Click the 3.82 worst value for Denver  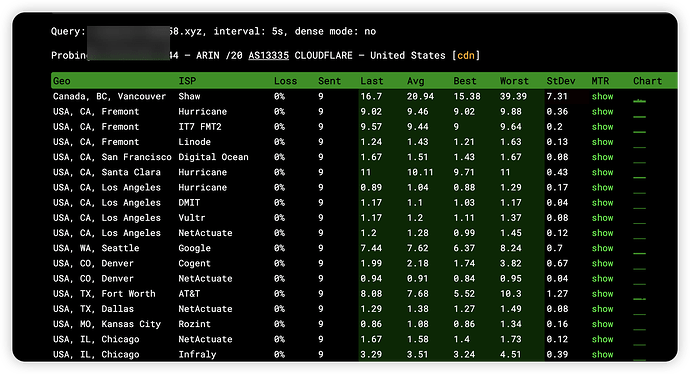[510, 263]
